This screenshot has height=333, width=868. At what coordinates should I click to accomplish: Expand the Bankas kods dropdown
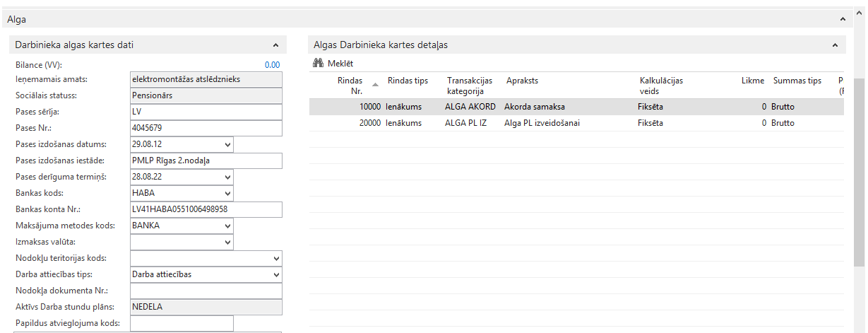coord(227,193)
